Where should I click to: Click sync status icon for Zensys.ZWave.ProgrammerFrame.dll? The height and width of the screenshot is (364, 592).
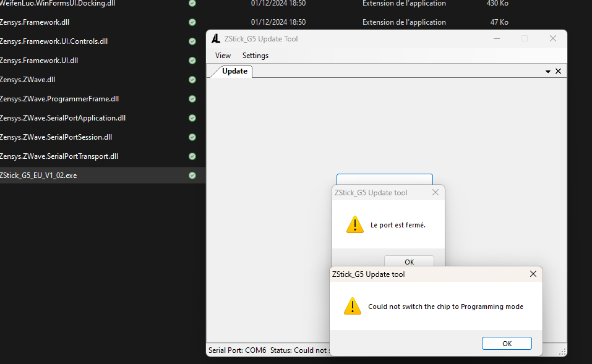[x=192, y=98]
